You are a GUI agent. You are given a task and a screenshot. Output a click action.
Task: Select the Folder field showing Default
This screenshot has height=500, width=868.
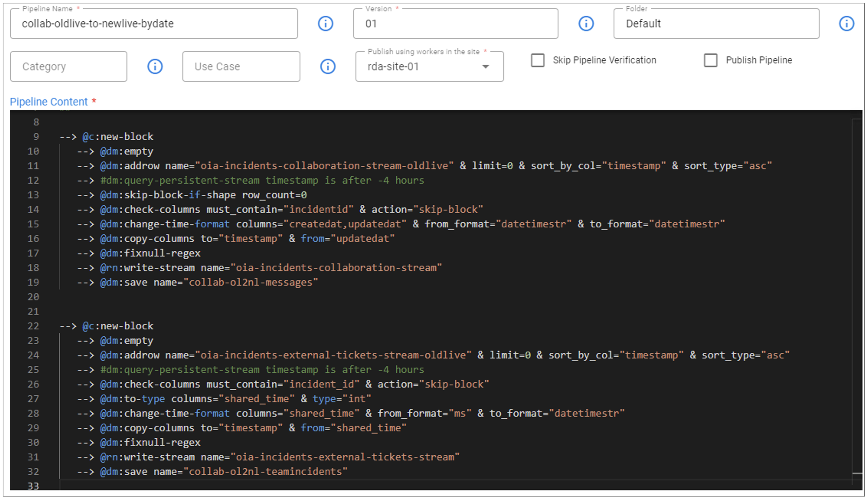(716, 24)
